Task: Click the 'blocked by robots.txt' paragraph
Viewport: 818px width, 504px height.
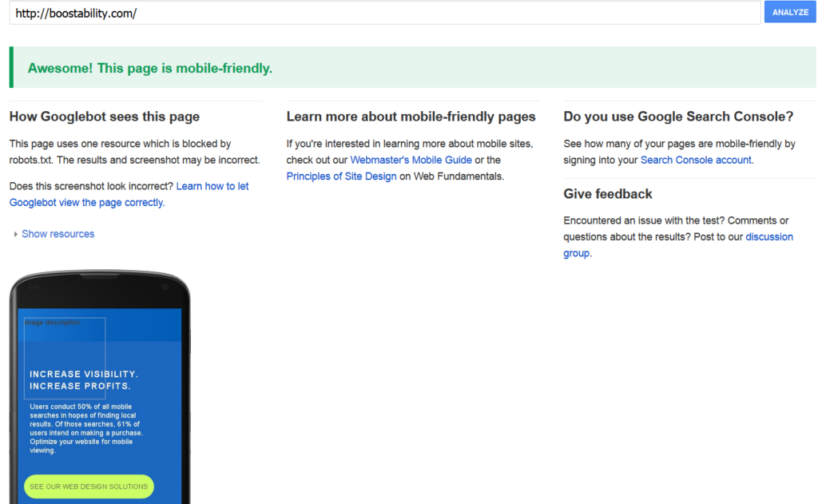Action: pos(134,152)
